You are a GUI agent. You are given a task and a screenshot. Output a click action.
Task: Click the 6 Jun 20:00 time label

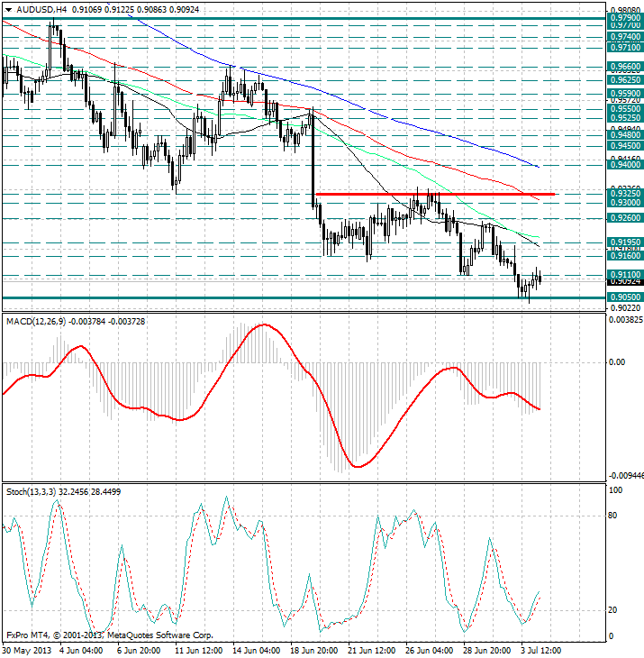tap(139, 651)
